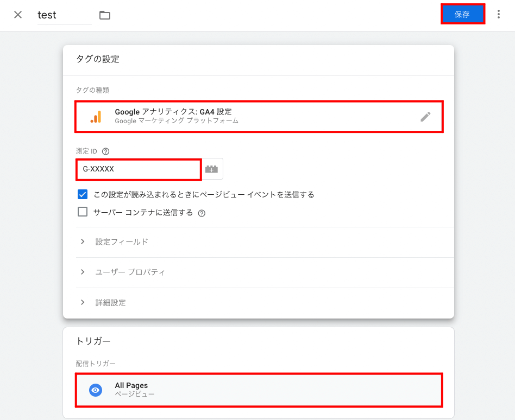
Task: Click the トリガー section heading
Action: point(93,341)
